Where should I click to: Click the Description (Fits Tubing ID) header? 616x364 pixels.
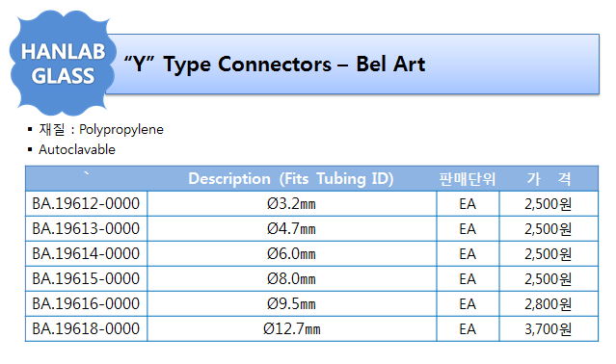click(291, 179)
